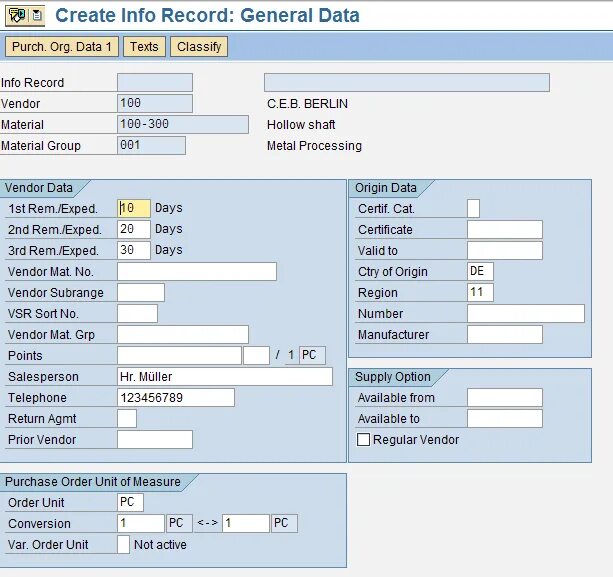This screenshot has height=577, width=613.
Task: Click the Certificate input field
Action: [505, 229]
